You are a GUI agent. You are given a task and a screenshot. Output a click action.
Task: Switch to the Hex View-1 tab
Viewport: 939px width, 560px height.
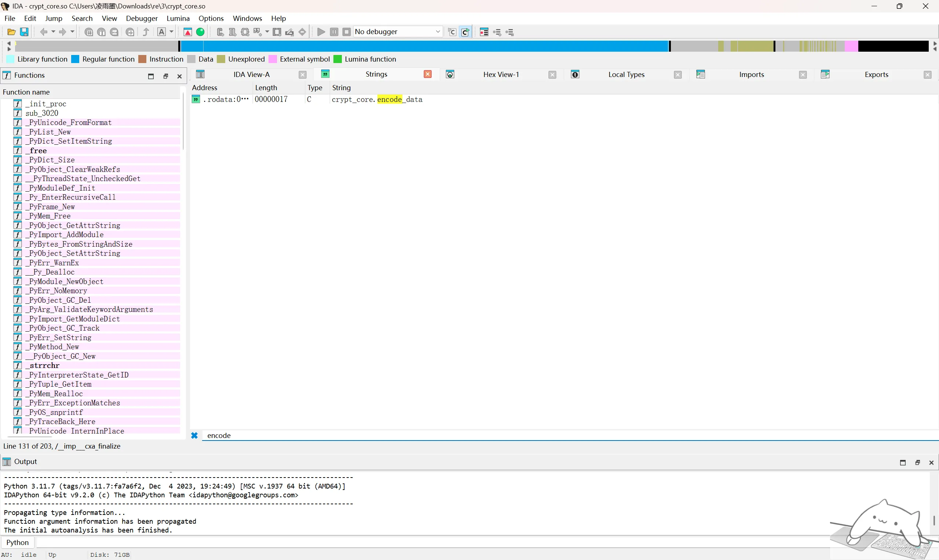501,74
